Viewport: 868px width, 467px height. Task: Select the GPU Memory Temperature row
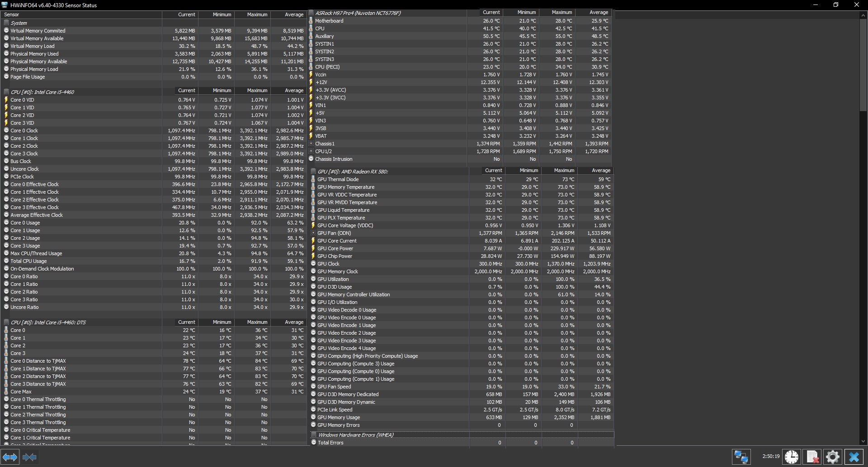462,187
